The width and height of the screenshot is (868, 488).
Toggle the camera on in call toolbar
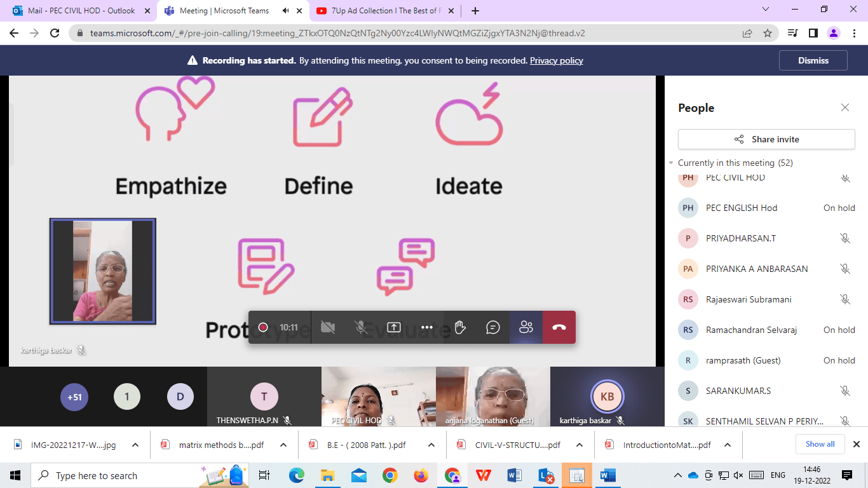click(328, 327)
